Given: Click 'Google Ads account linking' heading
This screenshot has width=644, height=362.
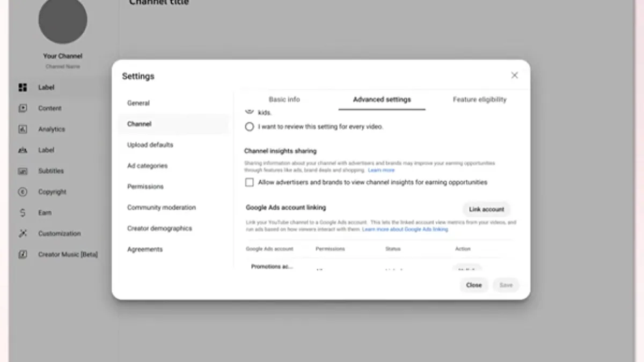Looking at the screenshot, I should 286,208.
